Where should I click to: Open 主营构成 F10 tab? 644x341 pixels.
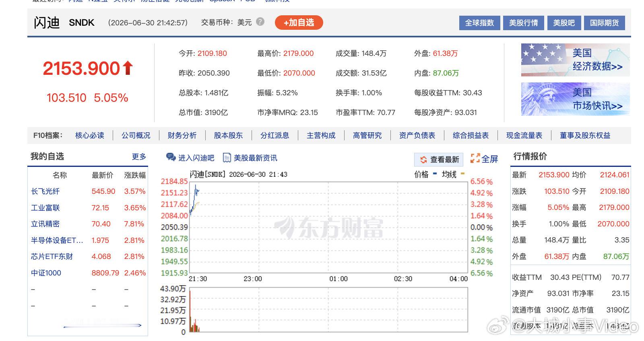(x=321, y=136)
